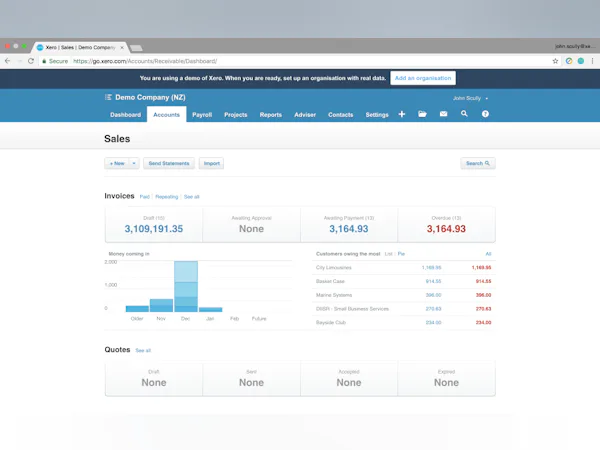
Task: Switch customers owing view to Pie
Action: tap(401, 254)
